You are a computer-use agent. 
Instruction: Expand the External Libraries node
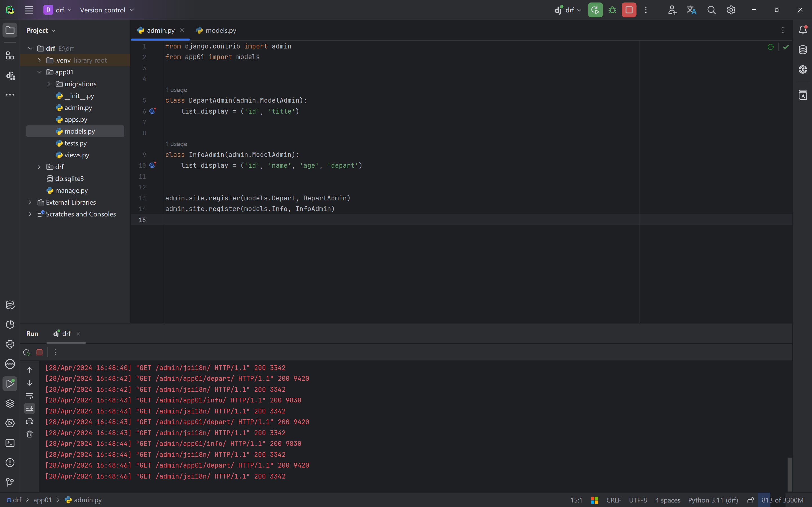pyautogui.click(x=30, y=202)
